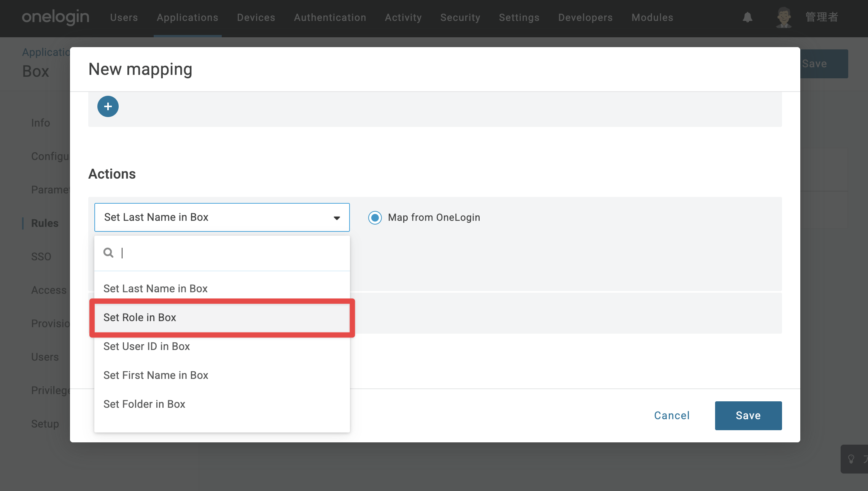The height and width of the screenshot is (491, 868).
Task: Open the notifications bell
Action: click(x=747, y=17)
